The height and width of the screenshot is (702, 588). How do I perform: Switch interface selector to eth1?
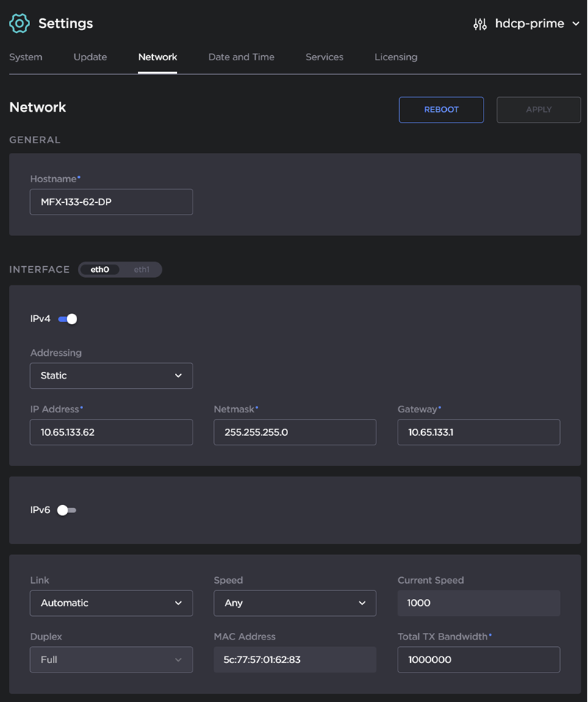pos(141,270)
